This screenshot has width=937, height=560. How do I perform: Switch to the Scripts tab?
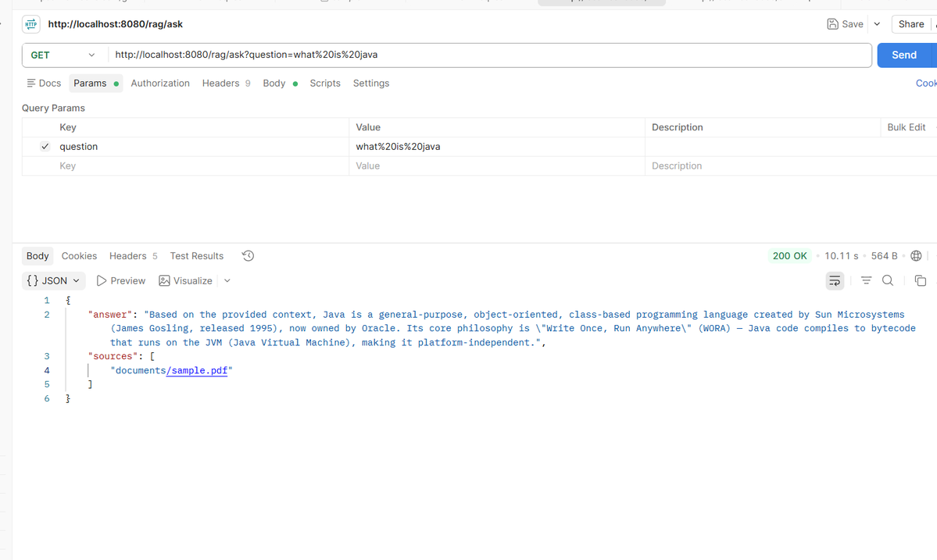pos(325,84)
